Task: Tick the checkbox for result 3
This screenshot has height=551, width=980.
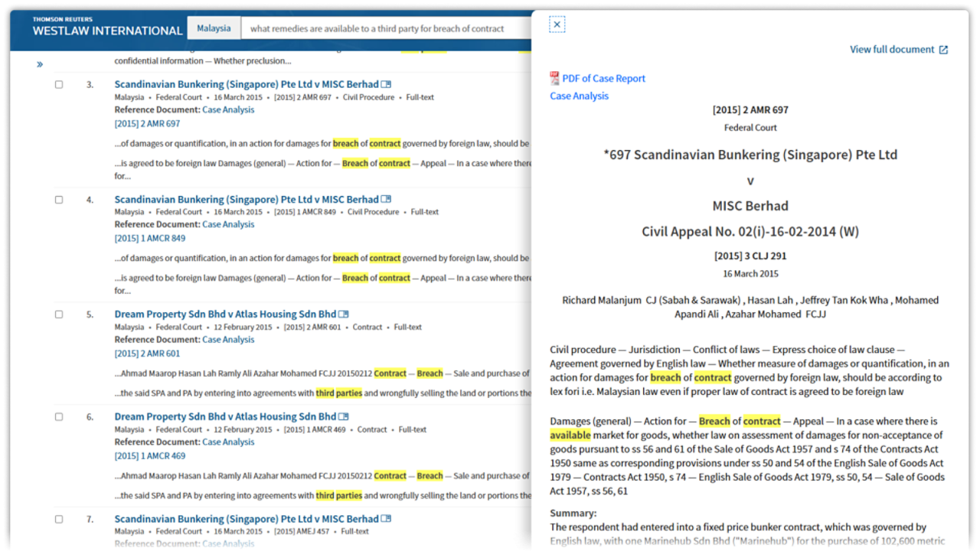Action: tap(59, 84)
